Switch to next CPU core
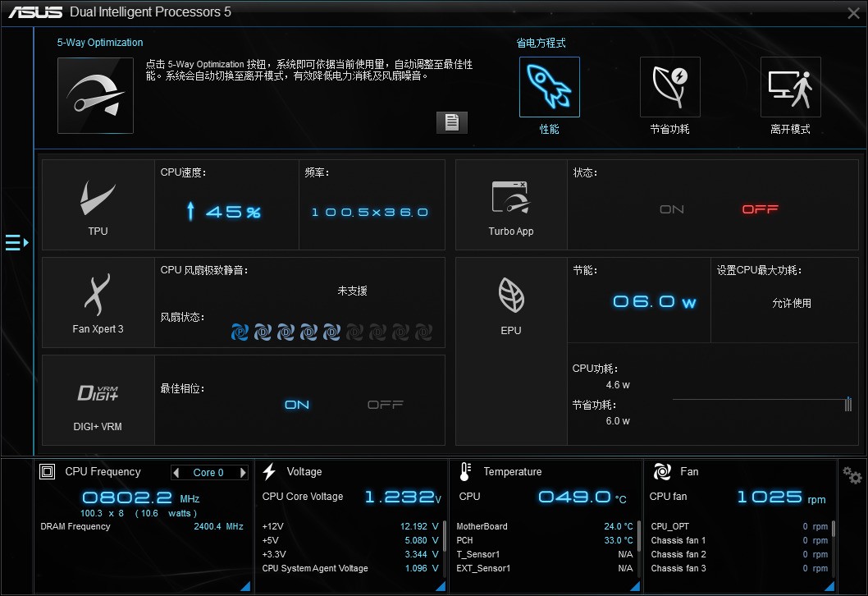The width and height of the screenshot is (868, 596). point(243,473)
